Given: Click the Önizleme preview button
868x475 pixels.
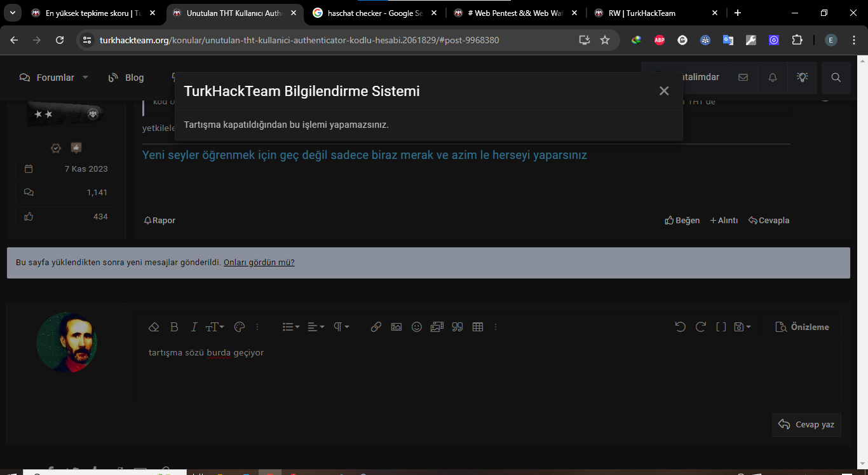Looking at the screenshot, I should (x=803, y=327).
